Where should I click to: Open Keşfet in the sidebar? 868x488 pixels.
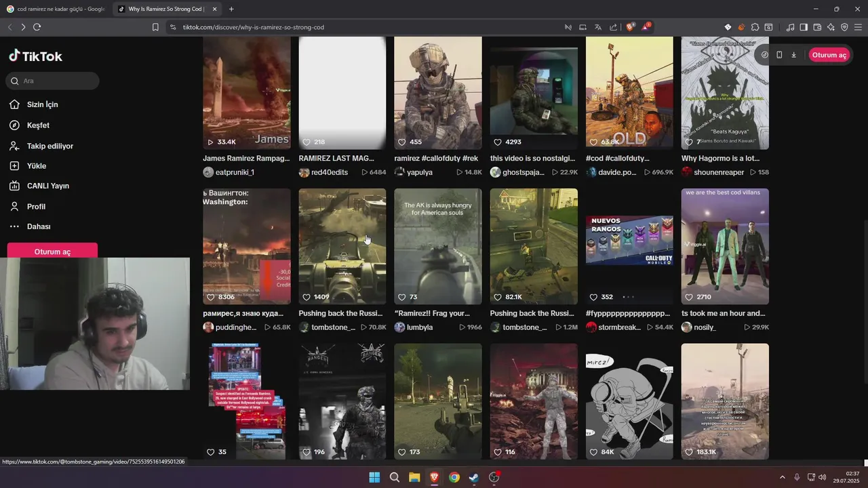click(x=38, y=125)
